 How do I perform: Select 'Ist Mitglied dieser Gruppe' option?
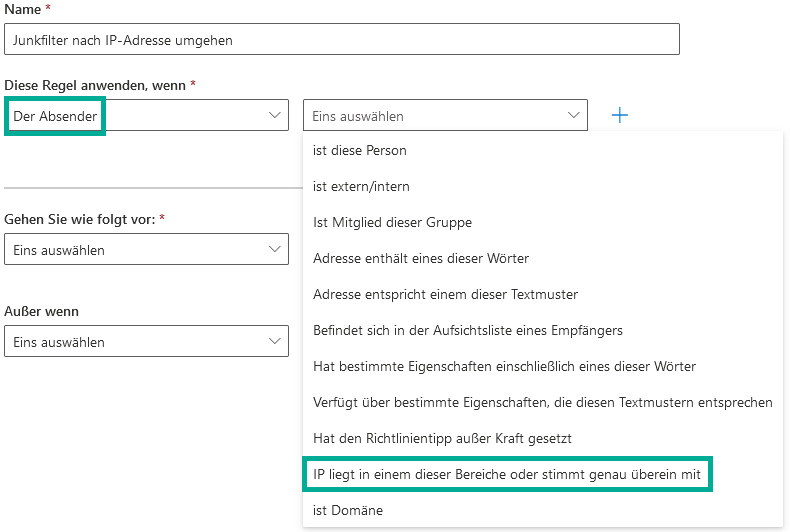(392, 222)
